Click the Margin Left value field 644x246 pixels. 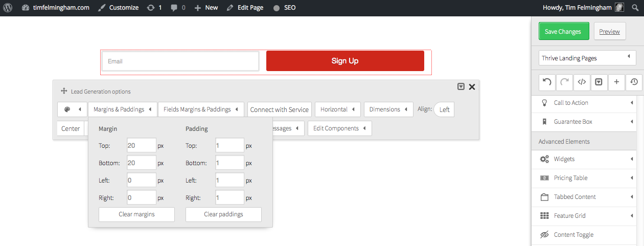[x=142, y=180]
